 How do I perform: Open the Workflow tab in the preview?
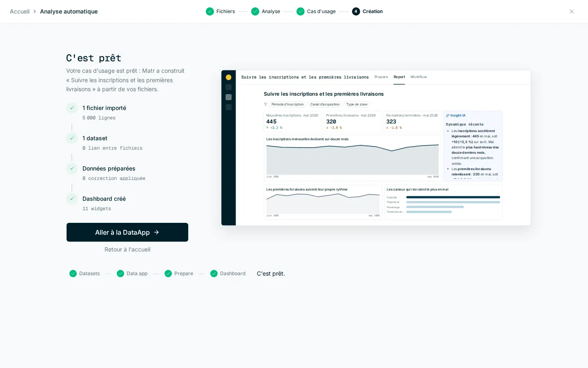point(419,77)
